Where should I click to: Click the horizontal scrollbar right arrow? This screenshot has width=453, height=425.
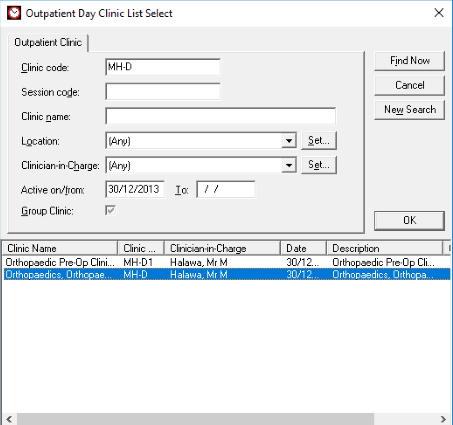(x=443, y=419)
